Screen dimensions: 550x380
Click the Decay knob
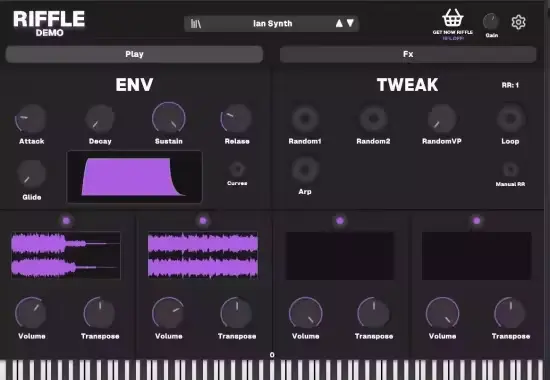(100, 119)
